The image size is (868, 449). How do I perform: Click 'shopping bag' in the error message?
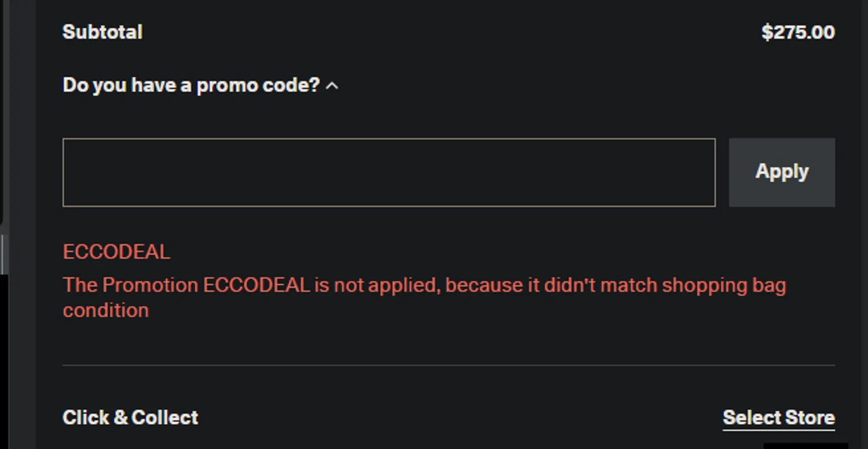[x=724, y=285]
